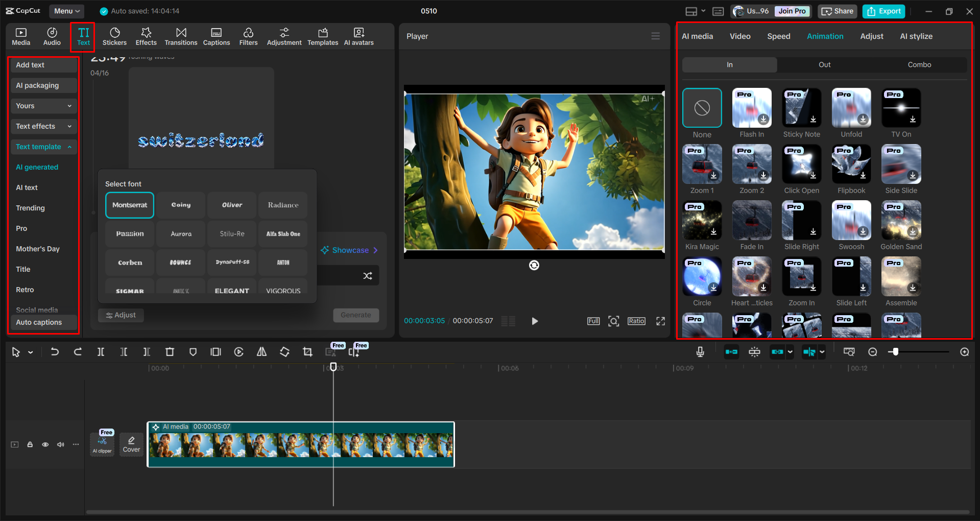Viewport: 980px width, 521px height.
Task: Delete the selected clip with the trash icon
Action: pyautogui.click(x=170, y=352)
